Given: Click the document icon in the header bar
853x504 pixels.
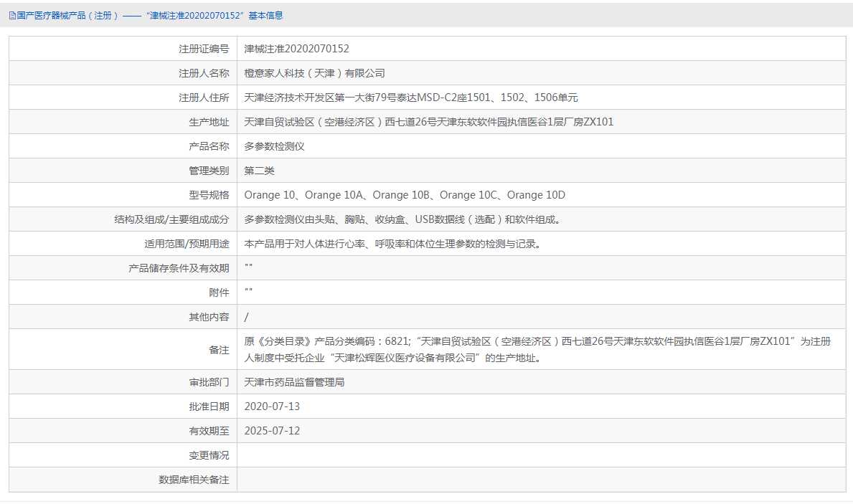Looking at the screenshot, I should [12, 16].
